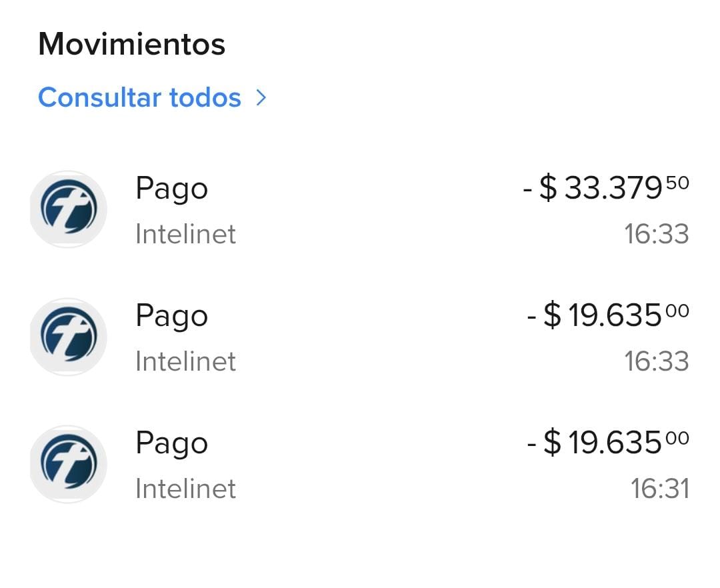Tap the 00 cents superscript on the 16:31 payment
This screenshot has height=588, width=720.
point(677,437)
